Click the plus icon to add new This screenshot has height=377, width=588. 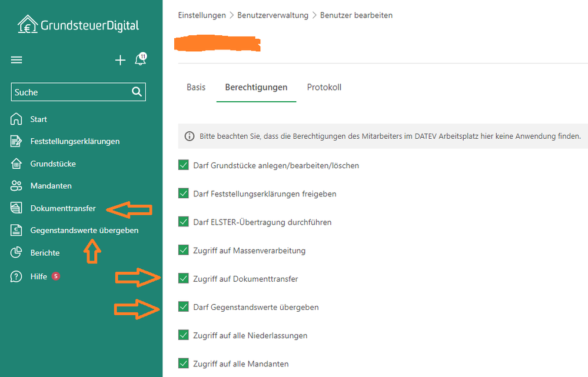pos(120,60)
